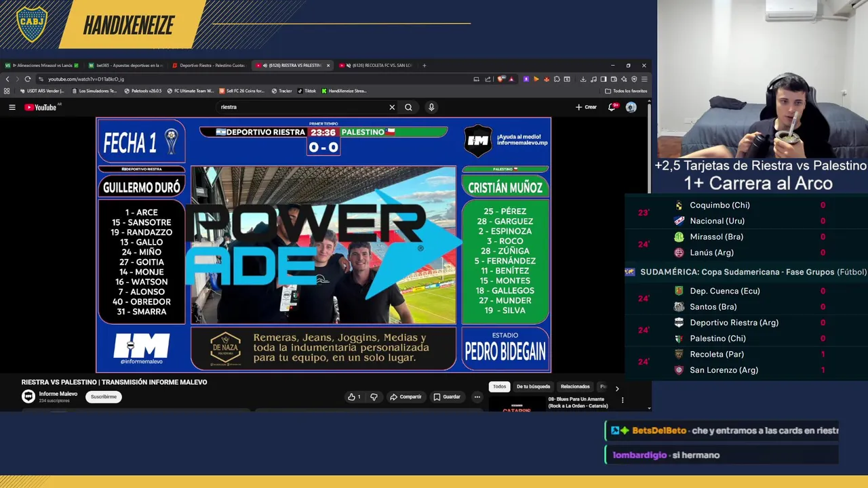
Task: Click the video player showing Riestra vs Palestino
Action: [x=323, y=245]
